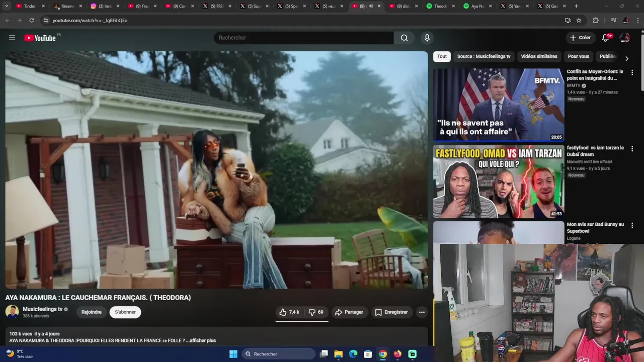Image resolution: width=644 pixels, height=362 pixels.
Task: Click the search magnifier button
Action: tap(404, 38)
